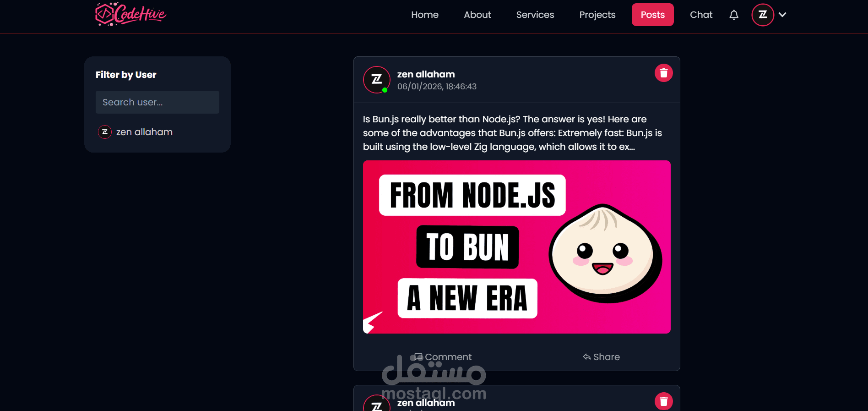868x411 pixels.
Task: Navigate to Services
Action: pyautogui.click(x=535, y=15)
